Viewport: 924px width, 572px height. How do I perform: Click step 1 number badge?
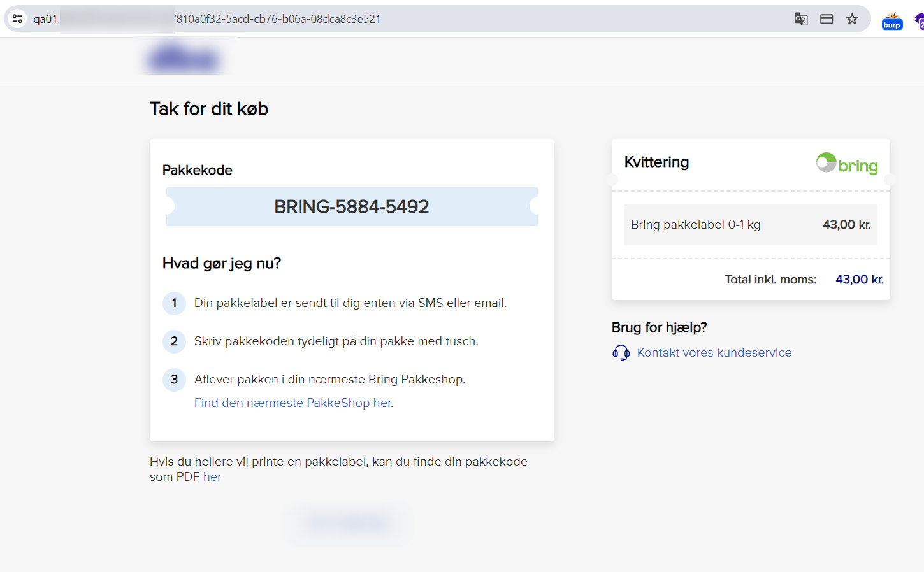pos(174,303)
